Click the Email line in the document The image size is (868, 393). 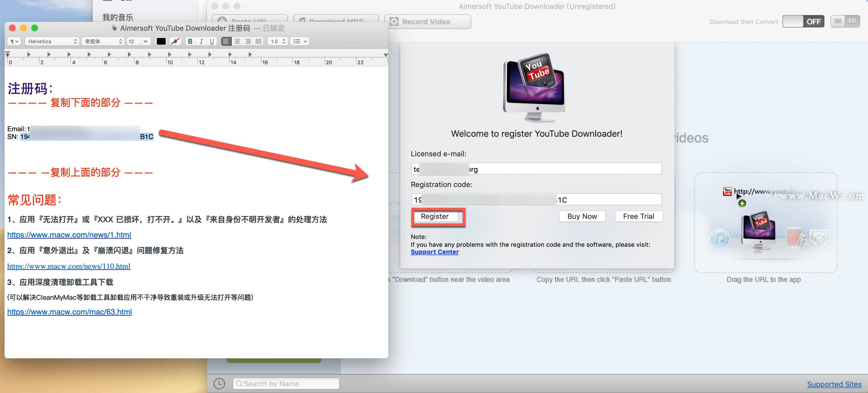pos(73,129)
